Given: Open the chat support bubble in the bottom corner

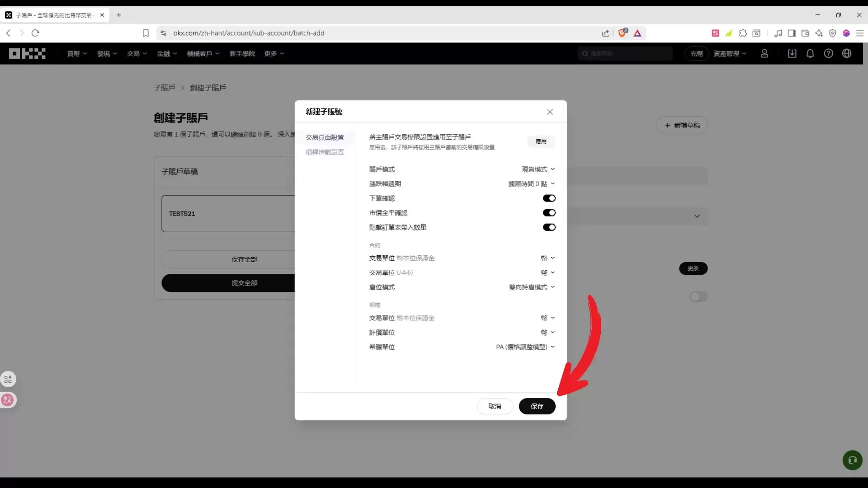Looking at the screenshot, I should pyautogui.click(x=852, y=460).
